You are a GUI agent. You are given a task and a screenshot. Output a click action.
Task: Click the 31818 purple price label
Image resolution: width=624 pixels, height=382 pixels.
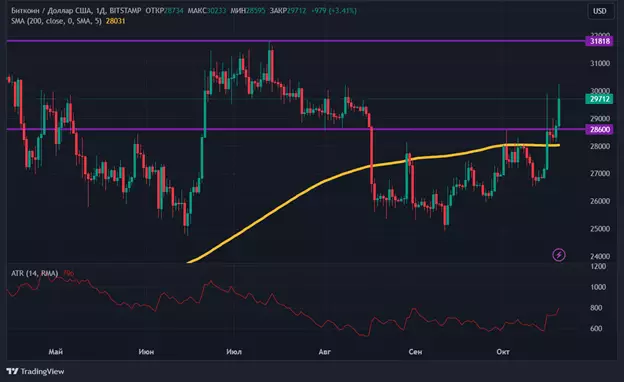coord(599,41)
